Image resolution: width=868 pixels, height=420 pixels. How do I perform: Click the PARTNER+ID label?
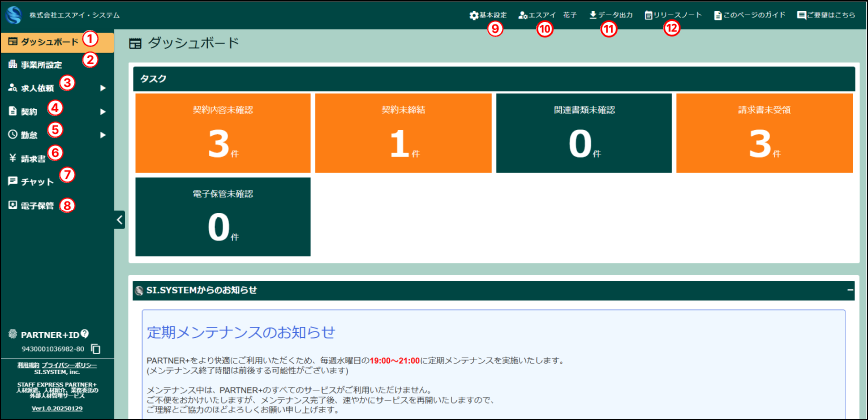(x=50, y=334)
